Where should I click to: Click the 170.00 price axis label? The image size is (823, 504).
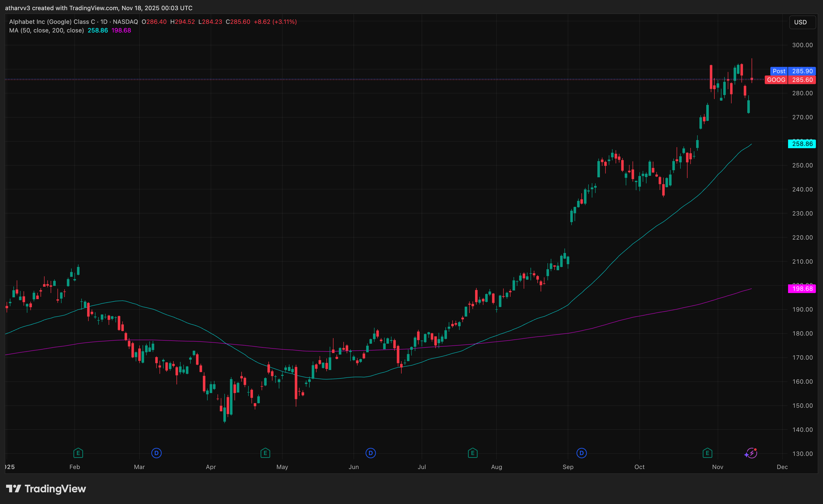coord(803,358)
